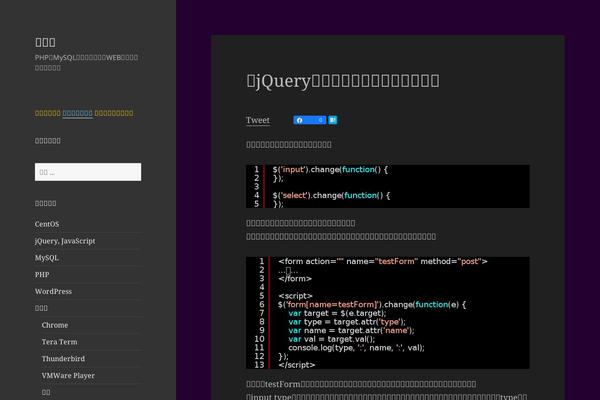Click the code line 'var type = target.attr('type');'

(347, 322)
